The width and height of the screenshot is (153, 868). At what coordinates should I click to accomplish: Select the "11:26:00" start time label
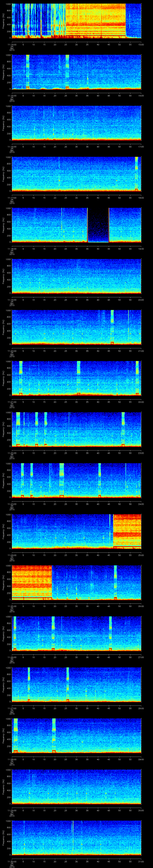click(12, 657)
